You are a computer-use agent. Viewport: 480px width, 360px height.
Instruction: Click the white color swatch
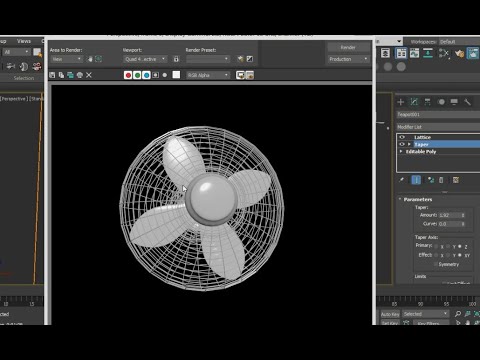[x=176, y=75]
